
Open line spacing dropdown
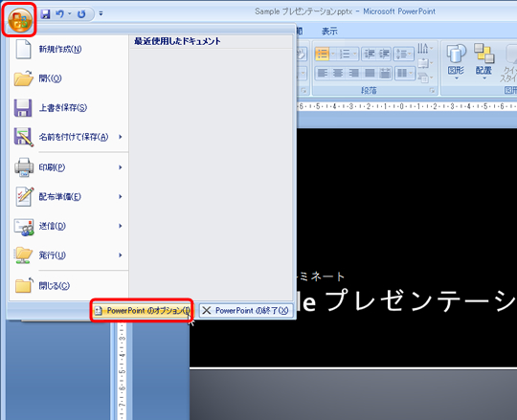click(x=404, y=54)
